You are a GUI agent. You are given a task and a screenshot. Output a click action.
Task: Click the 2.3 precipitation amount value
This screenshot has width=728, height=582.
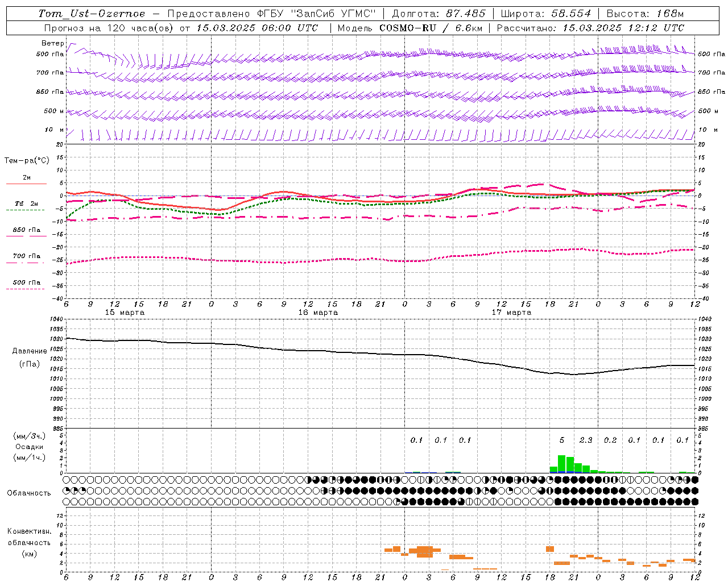click(586, 440)
